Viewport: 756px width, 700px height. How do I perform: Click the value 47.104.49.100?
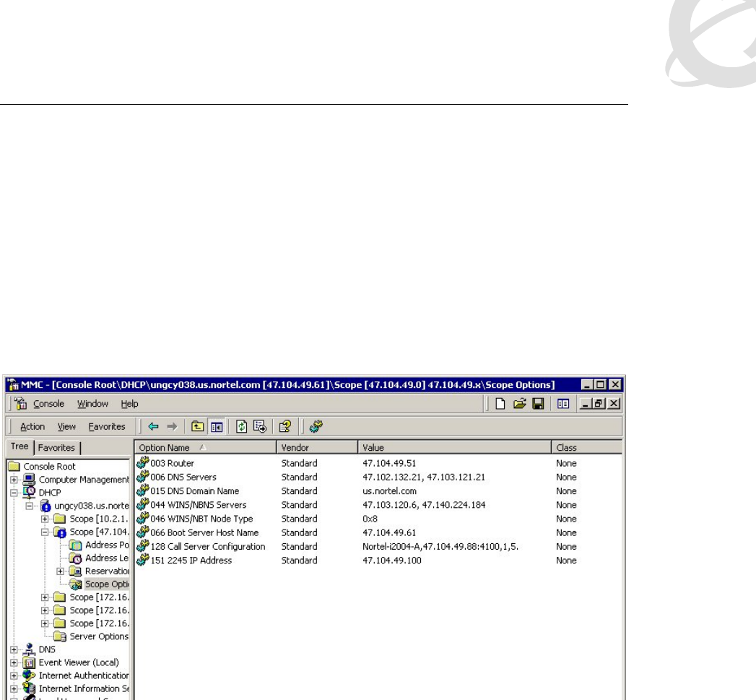tap(392, 560)
